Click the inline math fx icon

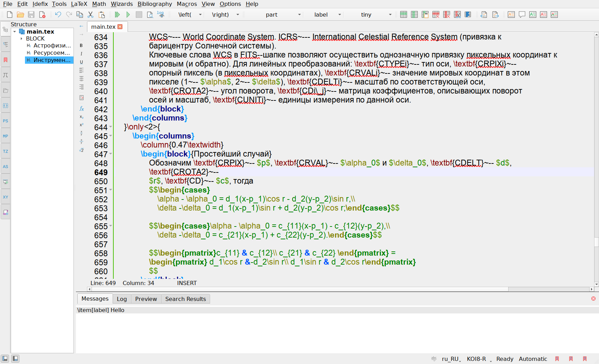point(81,109)
